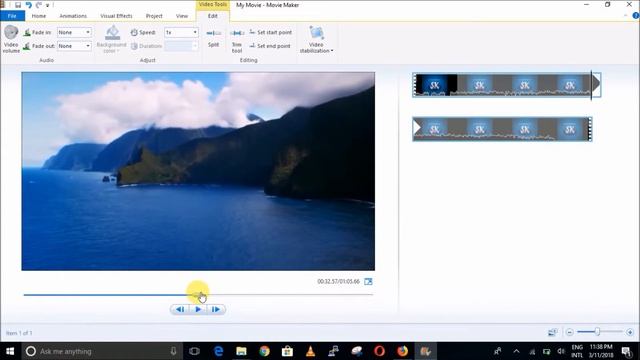Viewport: 640px width, 360px height.
Task: Click Set start point
Action: tap(271, 32)
